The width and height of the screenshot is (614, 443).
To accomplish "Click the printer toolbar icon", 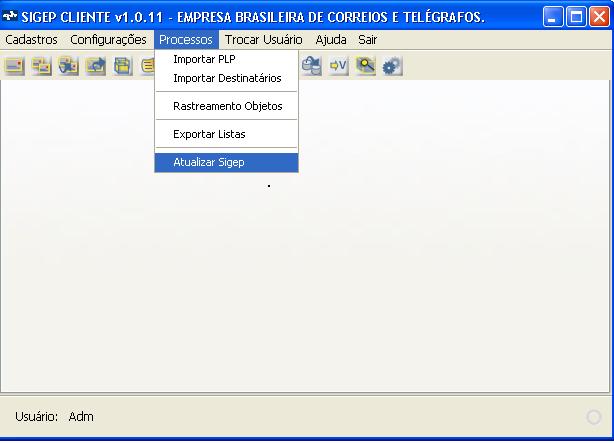I will point(123,66).
